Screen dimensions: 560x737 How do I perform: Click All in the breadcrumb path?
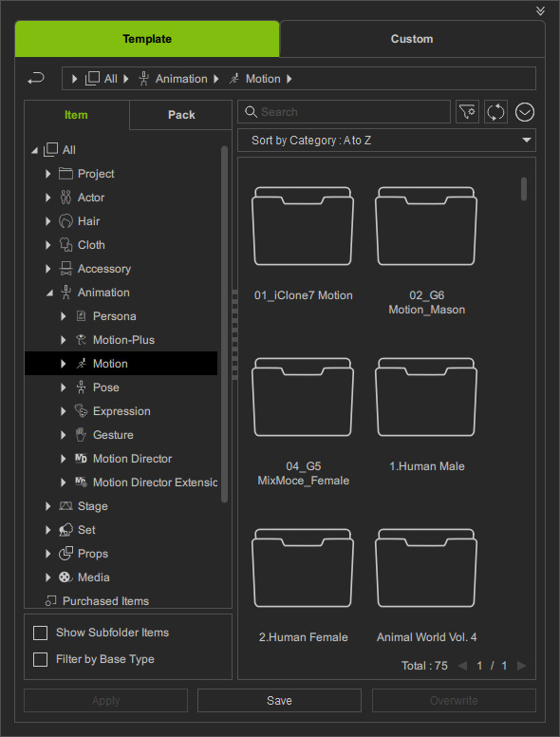point(111,79)
